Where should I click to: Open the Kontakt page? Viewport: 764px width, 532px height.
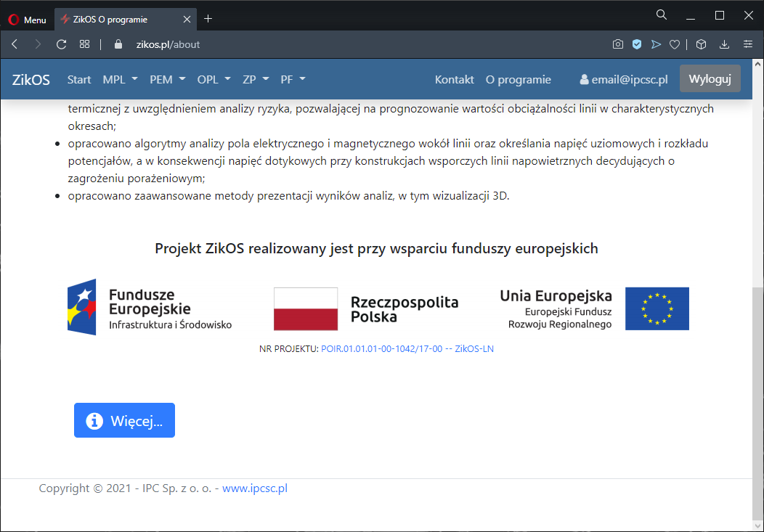454,79
